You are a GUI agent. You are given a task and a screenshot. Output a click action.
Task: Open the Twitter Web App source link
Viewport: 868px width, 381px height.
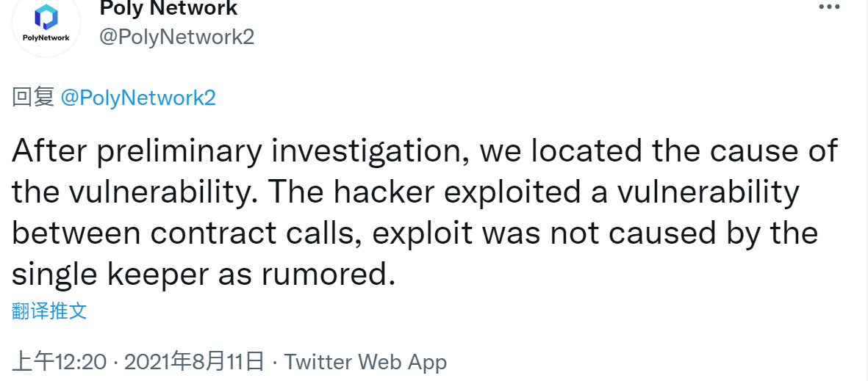365,363
